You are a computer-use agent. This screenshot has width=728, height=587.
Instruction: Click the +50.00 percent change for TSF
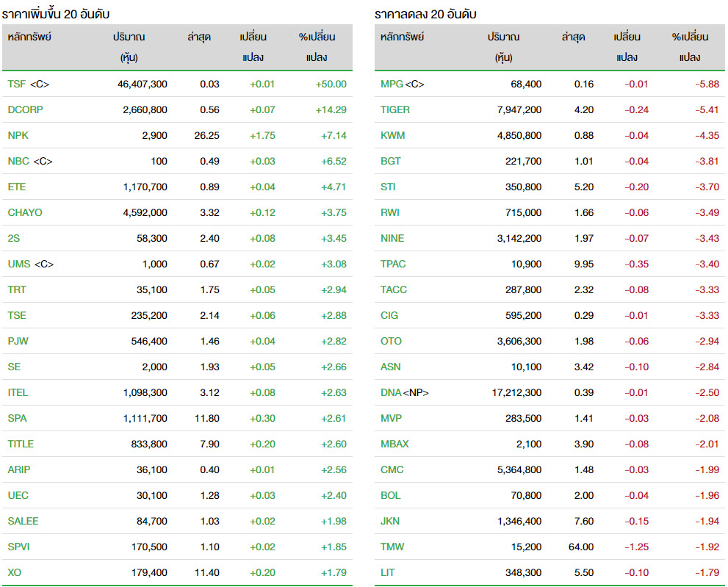pyautogui.click(x=331, y=84)
